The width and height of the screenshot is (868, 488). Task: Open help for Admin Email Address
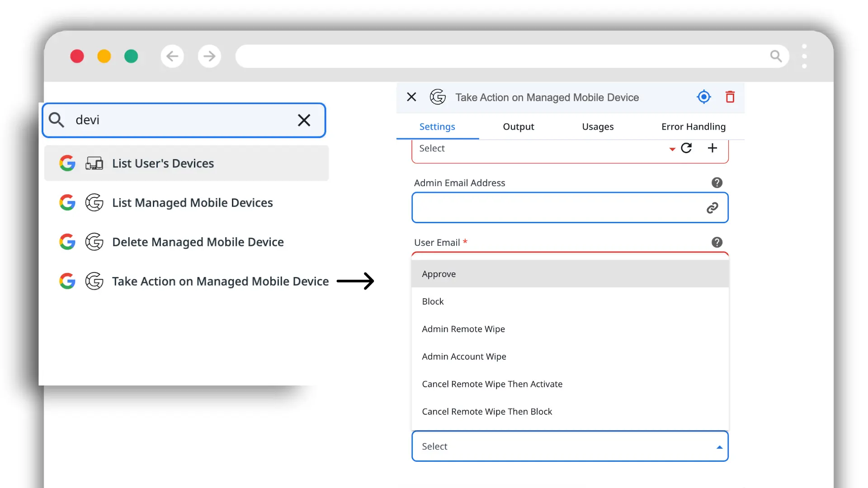(x=717, y=183)
